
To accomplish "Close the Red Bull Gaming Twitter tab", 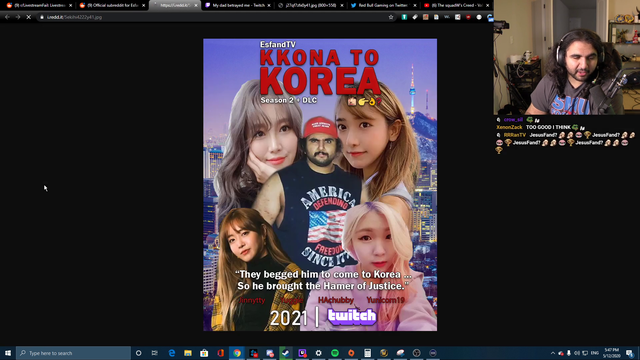I will pos(415,5).
